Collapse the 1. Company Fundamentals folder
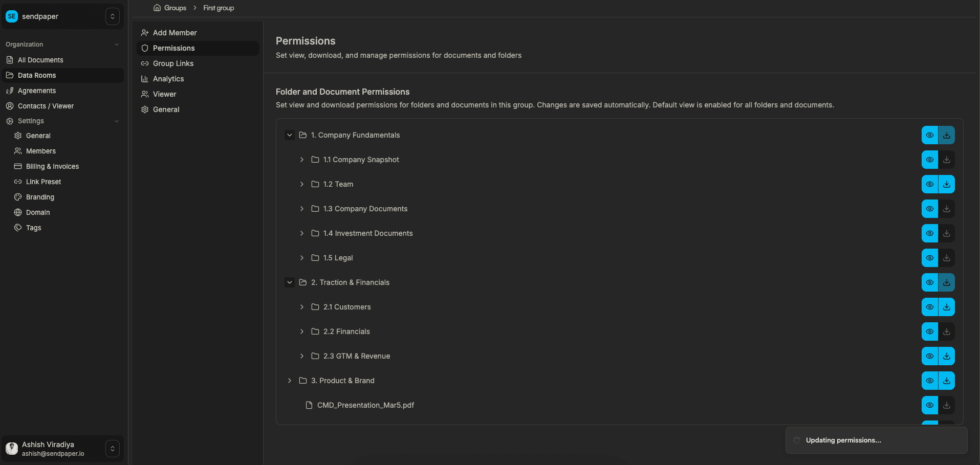Image resolution: width=980 pixels, height=465 pixels. pos(290,135)
